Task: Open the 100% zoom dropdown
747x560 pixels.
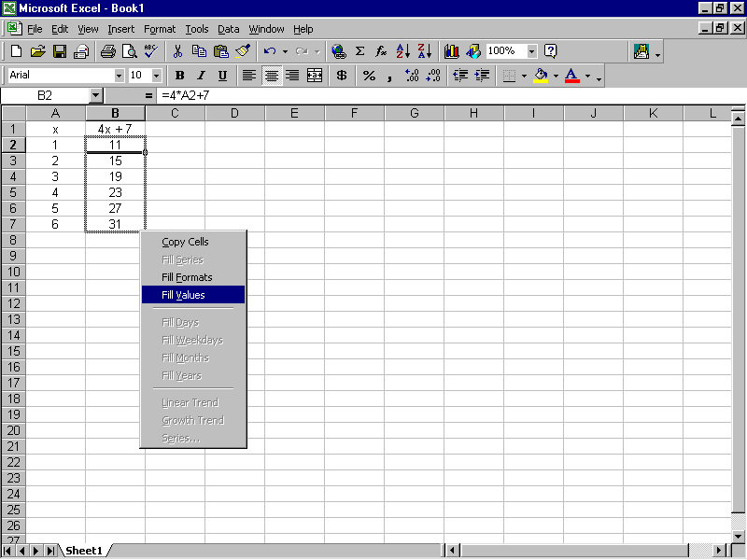Action: [532, 51]
